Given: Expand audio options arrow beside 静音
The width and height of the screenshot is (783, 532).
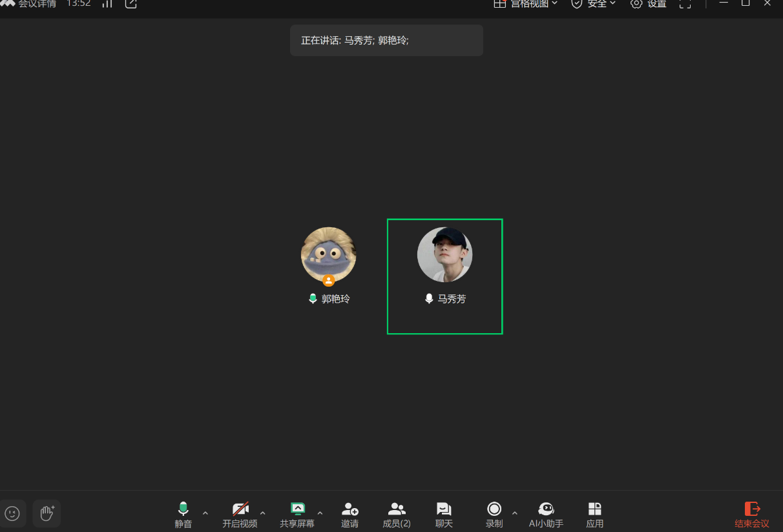Looking at the screenshot, I should coord(205,513).
